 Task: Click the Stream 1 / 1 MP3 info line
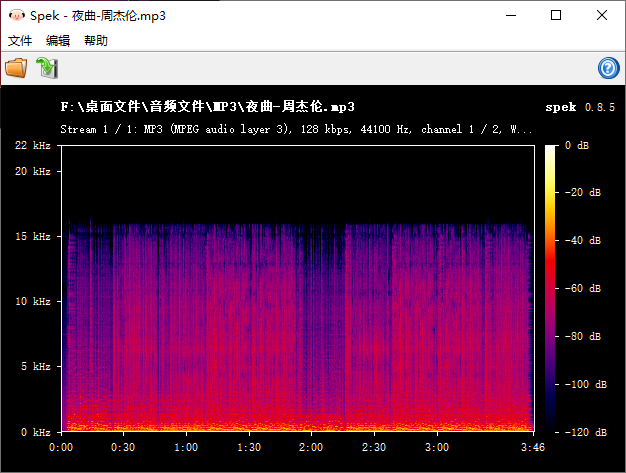(x=296, y=129)
